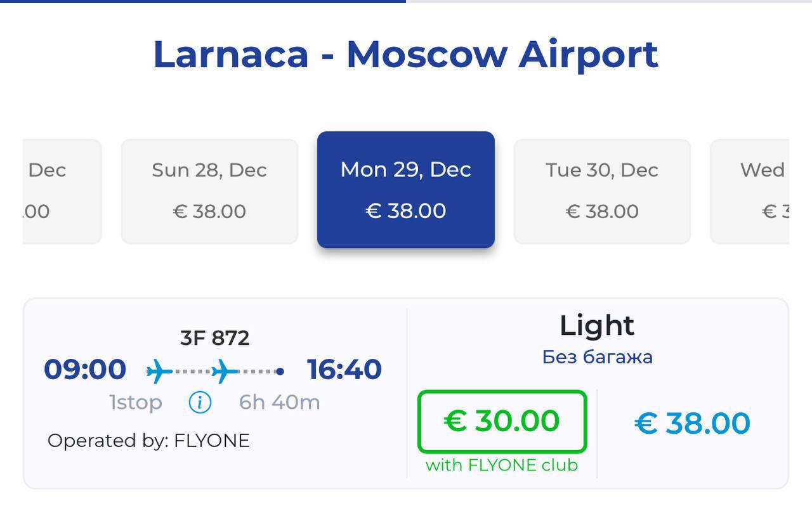The image size is (812, 506).
Task: Select the blue € 38.00 regular fare
Action: (692, 423)
